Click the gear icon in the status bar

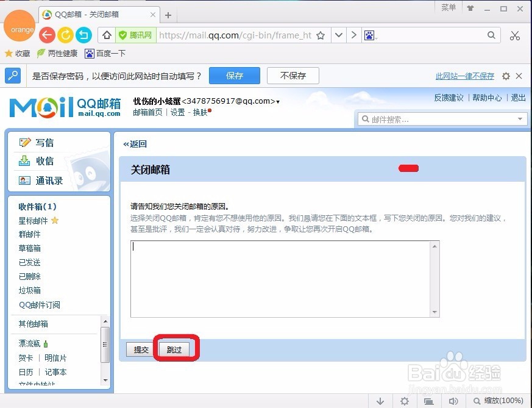click(405, 401)
